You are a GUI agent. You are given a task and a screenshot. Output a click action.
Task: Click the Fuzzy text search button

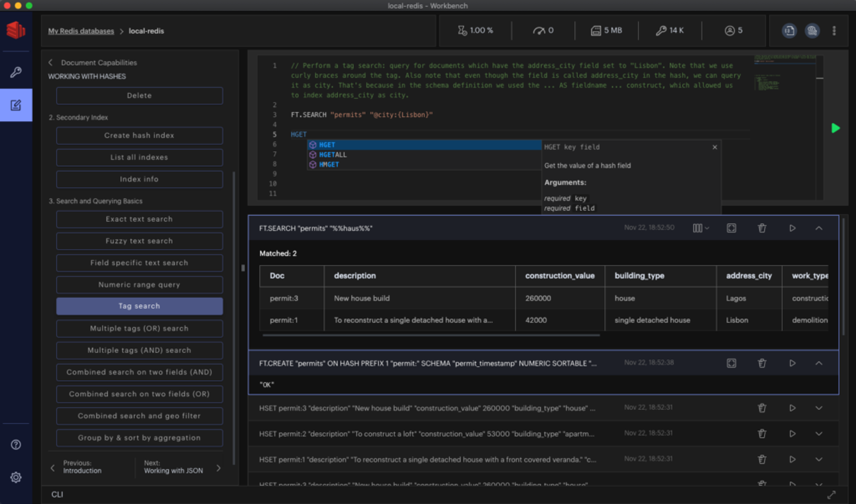(139, 241)
